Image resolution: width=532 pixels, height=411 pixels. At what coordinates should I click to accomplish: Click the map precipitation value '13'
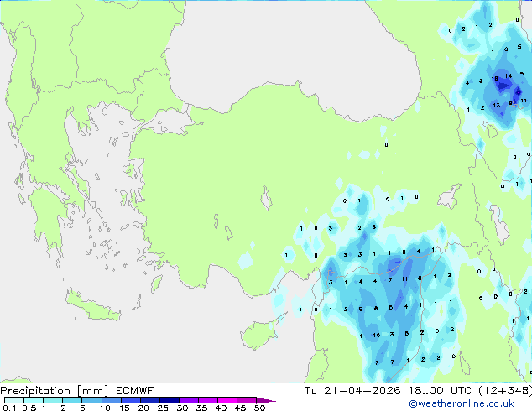497,105
